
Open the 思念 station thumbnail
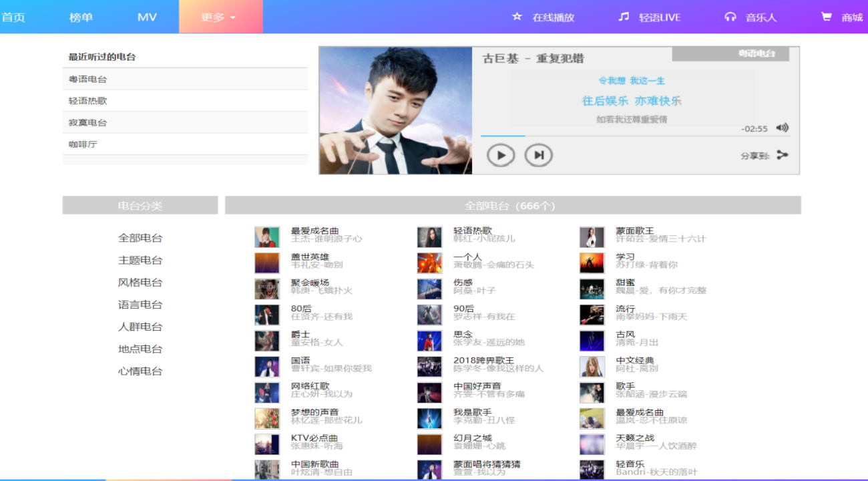pyautogui.click(x=429, y=341)
